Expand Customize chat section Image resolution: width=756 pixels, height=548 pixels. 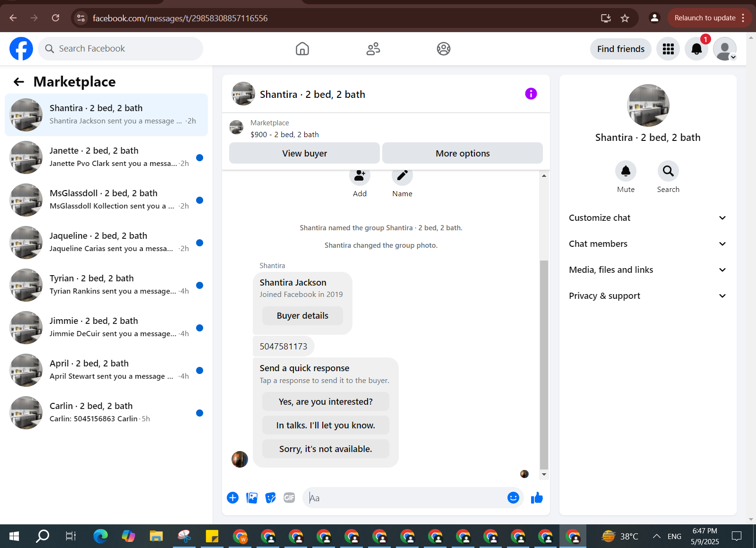click(x=647, y=218)
